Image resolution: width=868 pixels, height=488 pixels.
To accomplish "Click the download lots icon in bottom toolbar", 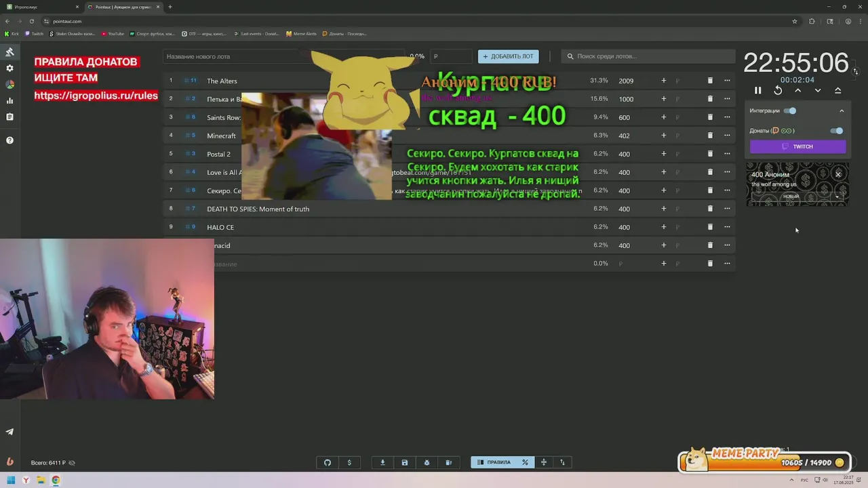I will pyautogui.click(x=382, y=462).
